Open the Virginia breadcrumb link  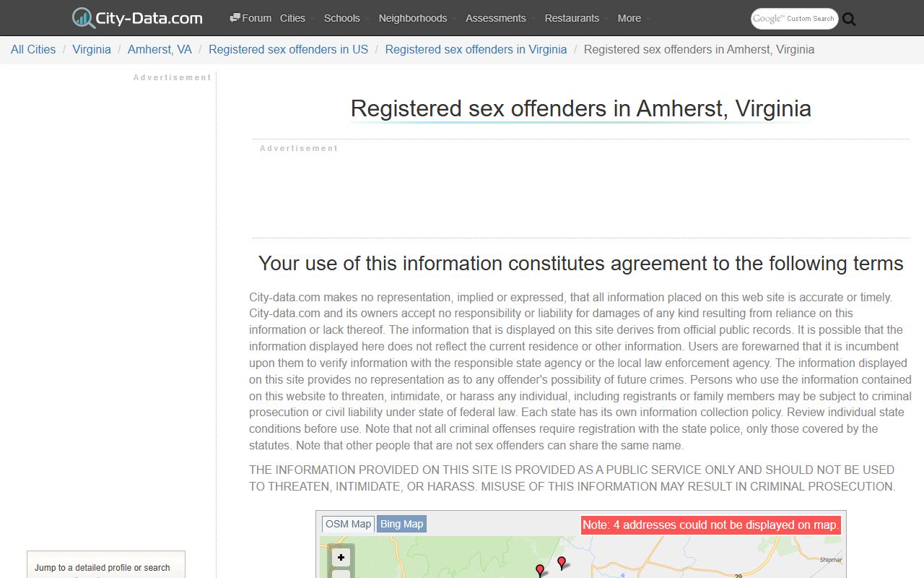click(x=92, y=49)
